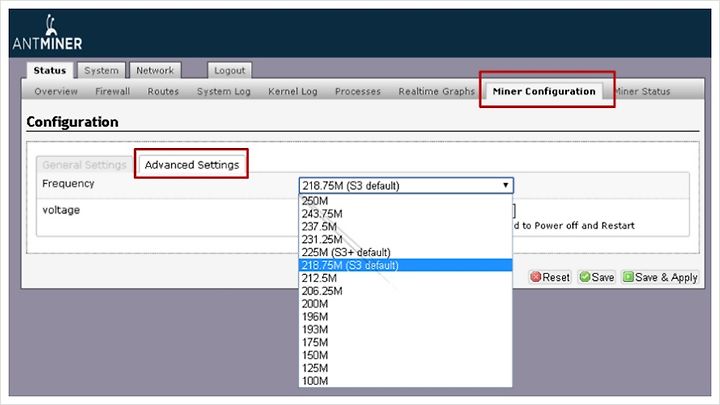Image resolution: width=720 pixels, height=405 pixels.
Task: Click the voltage label
Action: click(61, 210)
